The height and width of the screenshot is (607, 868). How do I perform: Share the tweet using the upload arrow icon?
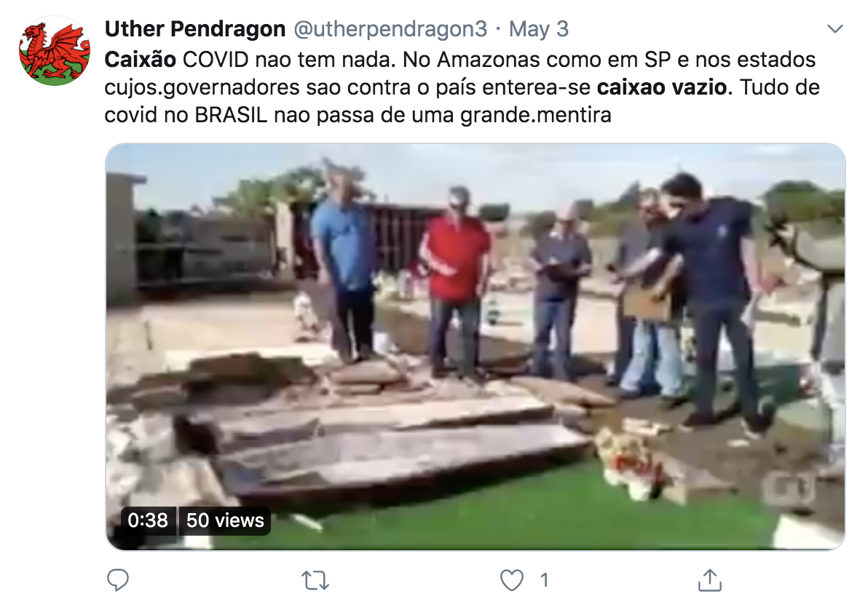(710, 580)
